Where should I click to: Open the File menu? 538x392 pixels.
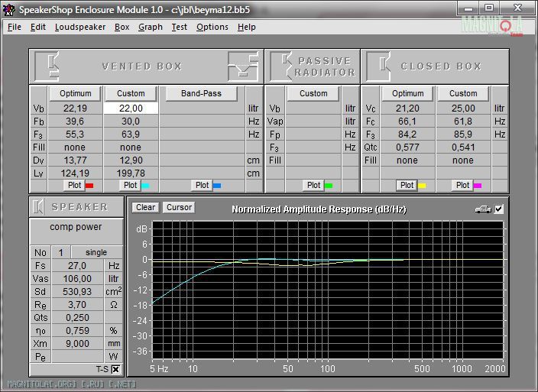click(x=15, y=27)
